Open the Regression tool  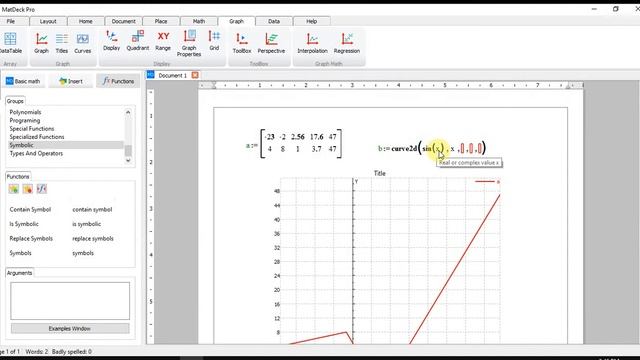pos(347,43)
